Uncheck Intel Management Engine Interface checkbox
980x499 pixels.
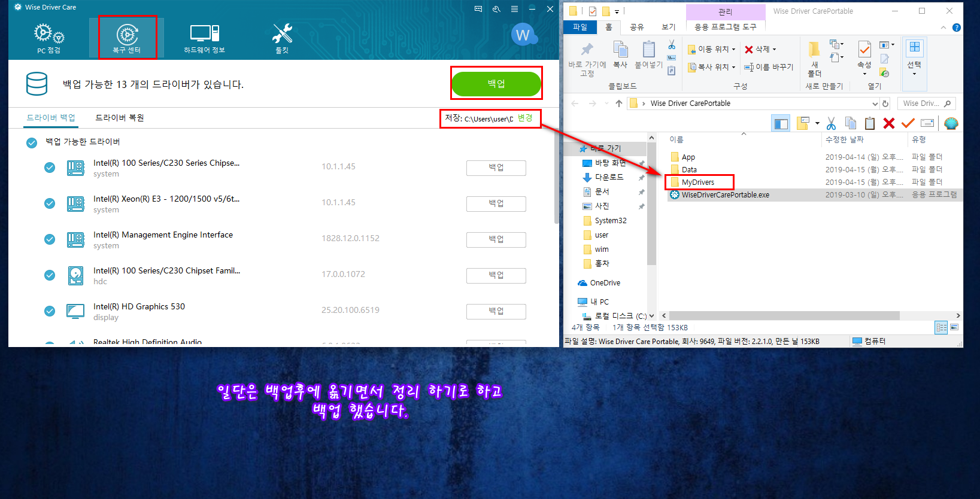(x=50, y=239)
